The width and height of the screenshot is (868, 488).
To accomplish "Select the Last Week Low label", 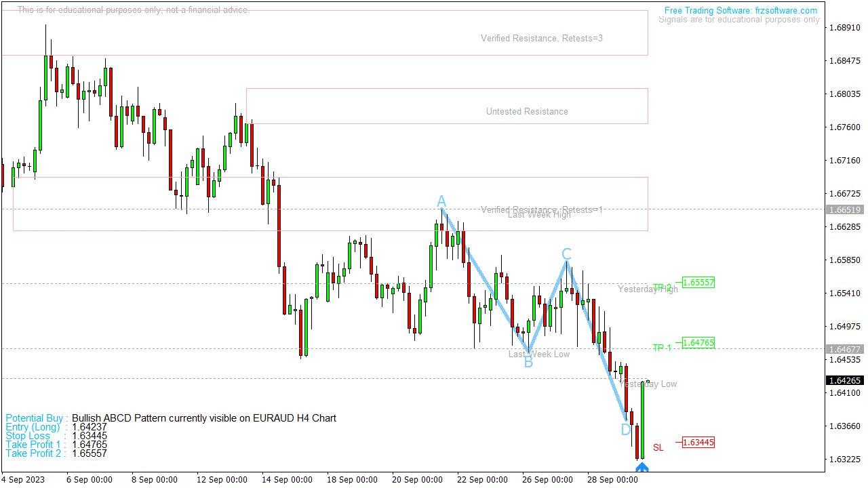I will click(x=539, y=354).
